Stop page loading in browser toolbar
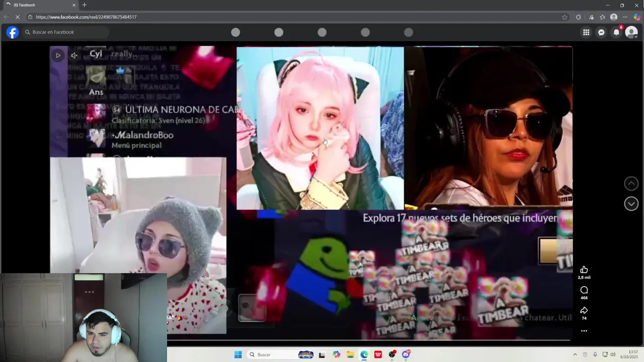The image size is (644, 362). tap(17, 17)
